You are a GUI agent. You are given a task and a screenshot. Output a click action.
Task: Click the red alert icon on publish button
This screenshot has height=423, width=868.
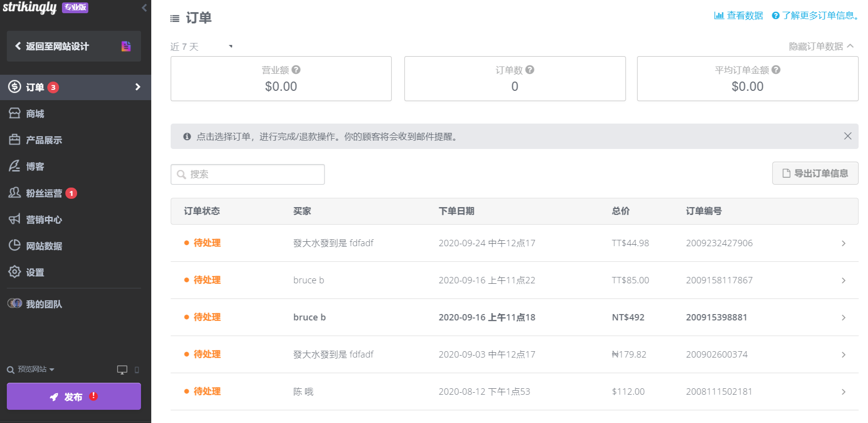pos(93,396)
